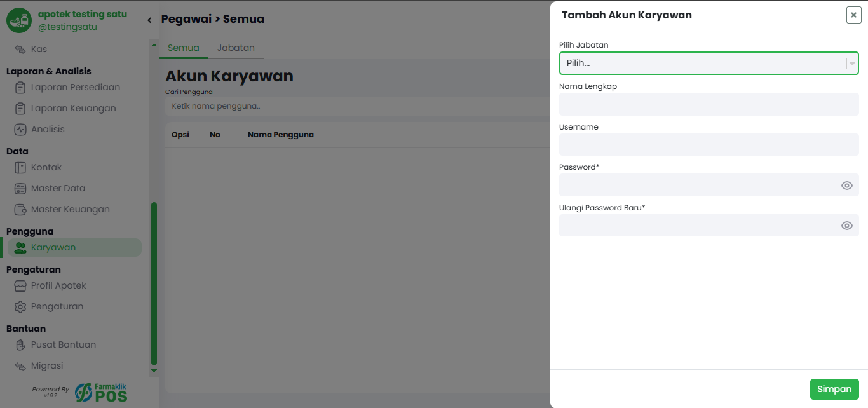Click the Nama Lengkap input field
Screen dimensions: 868x408
(x=709, y=104)
